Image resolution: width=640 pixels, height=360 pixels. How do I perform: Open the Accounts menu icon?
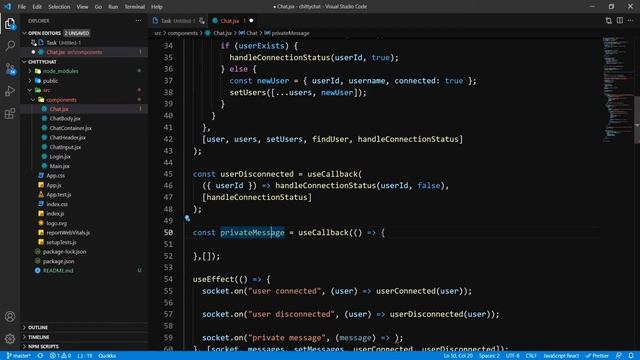click(10, 316)
